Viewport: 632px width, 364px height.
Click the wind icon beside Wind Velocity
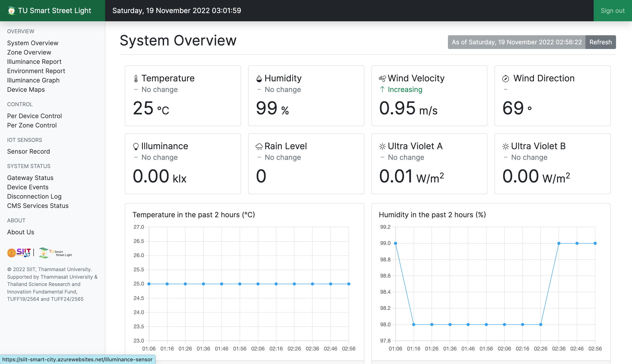(x=382, y=79)
